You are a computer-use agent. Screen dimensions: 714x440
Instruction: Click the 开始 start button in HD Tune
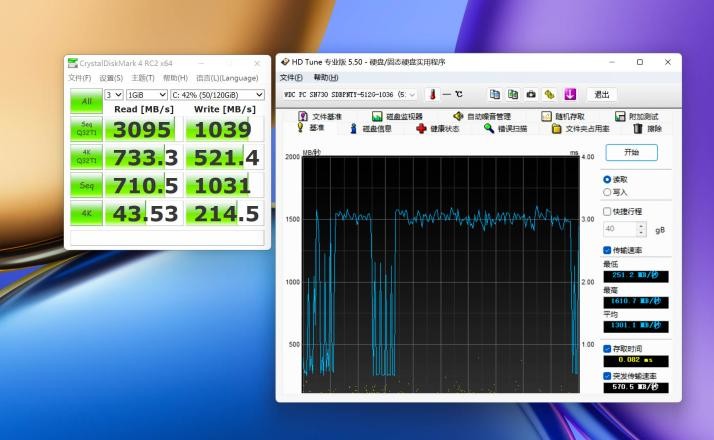coord(632,152)
